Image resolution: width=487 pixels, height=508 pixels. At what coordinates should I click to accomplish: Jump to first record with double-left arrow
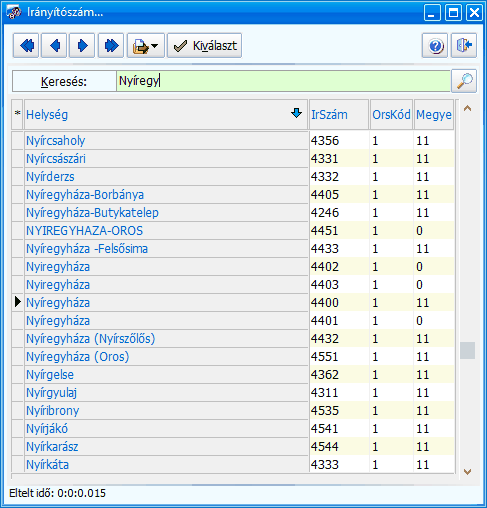coord(26,45)
